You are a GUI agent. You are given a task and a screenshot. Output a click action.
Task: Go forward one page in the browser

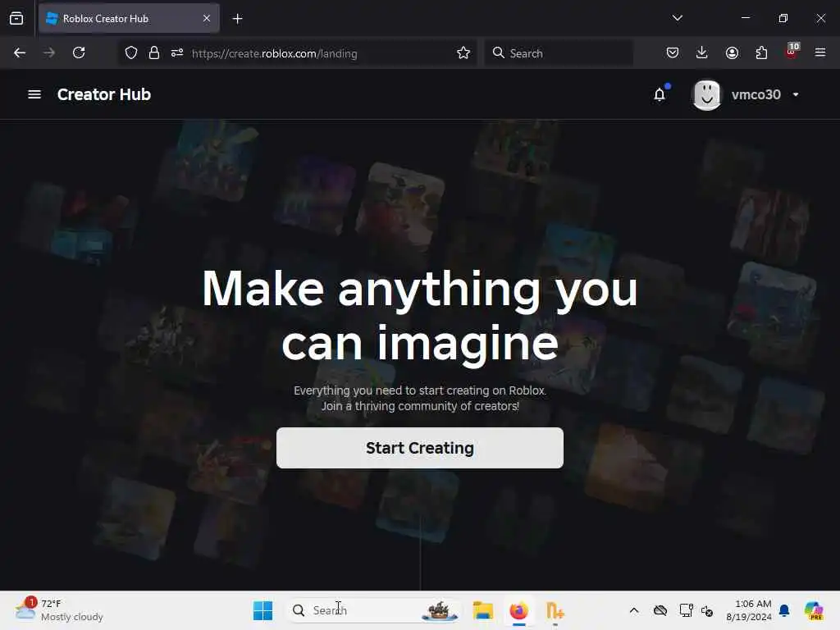pos(49,53)
